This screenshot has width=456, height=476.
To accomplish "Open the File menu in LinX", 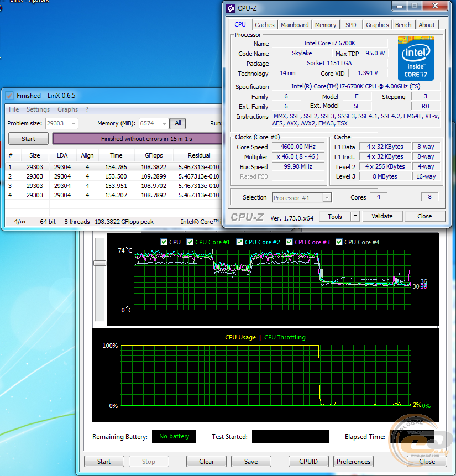I will click(14, 109).
